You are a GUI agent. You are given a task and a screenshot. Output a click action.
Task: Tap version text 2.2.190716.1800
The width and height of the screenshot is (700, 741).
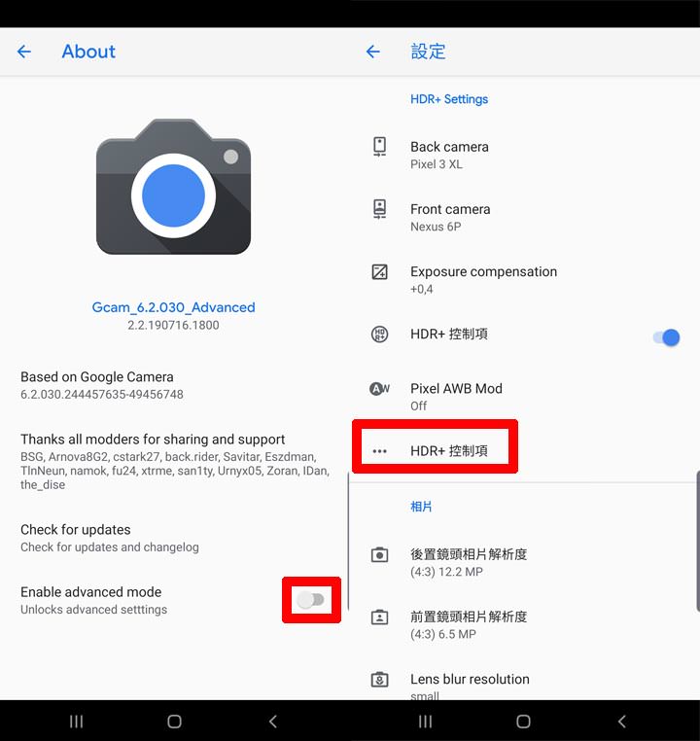[173, 325]
